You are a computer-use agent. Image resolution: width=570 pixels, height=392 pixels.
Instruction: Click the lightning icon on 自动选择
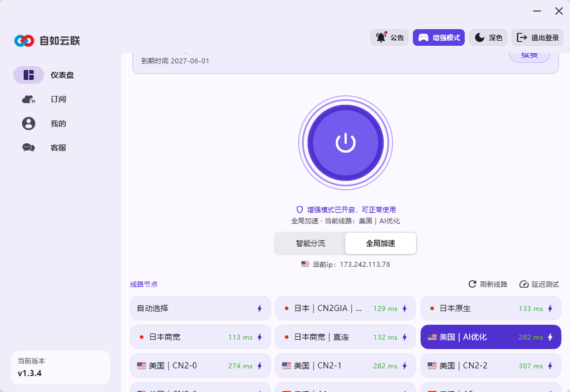point(259,308)
